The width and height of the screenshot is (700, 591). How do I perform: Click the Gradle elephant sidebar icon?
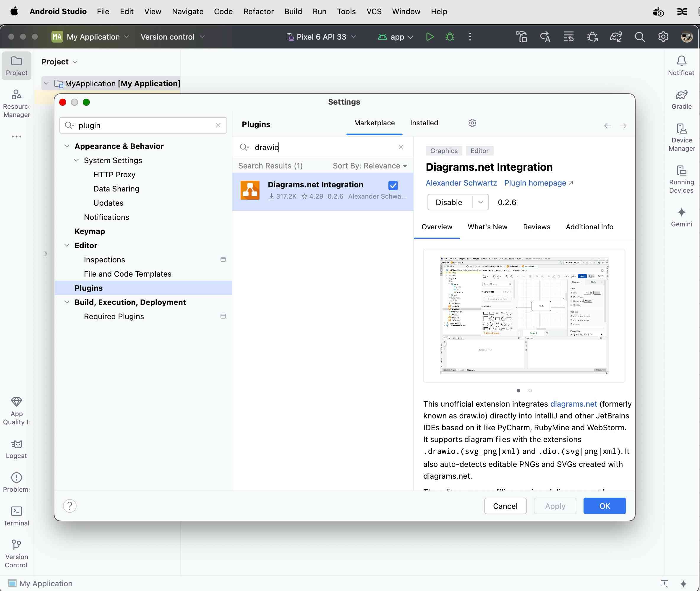click(681, 100)
